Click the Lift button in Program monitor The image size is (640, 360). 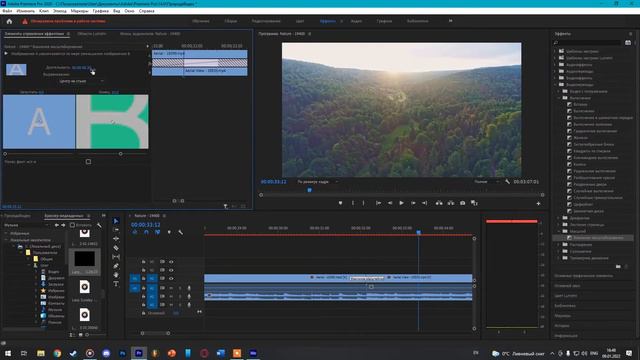[439, 203]
